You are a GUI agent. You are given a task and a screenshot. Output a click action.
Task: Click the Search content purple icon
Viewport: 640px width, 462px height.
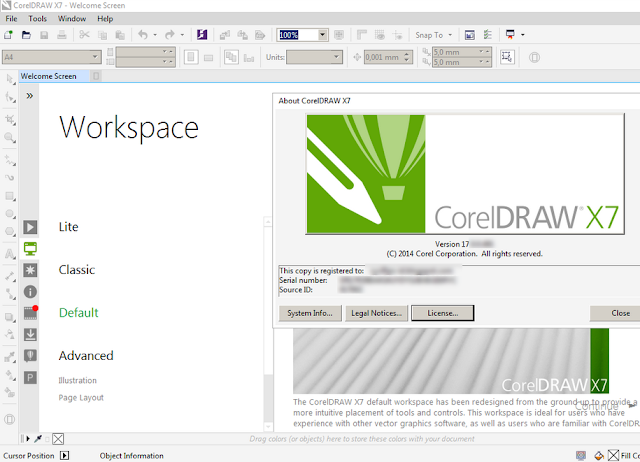[202, 35]
